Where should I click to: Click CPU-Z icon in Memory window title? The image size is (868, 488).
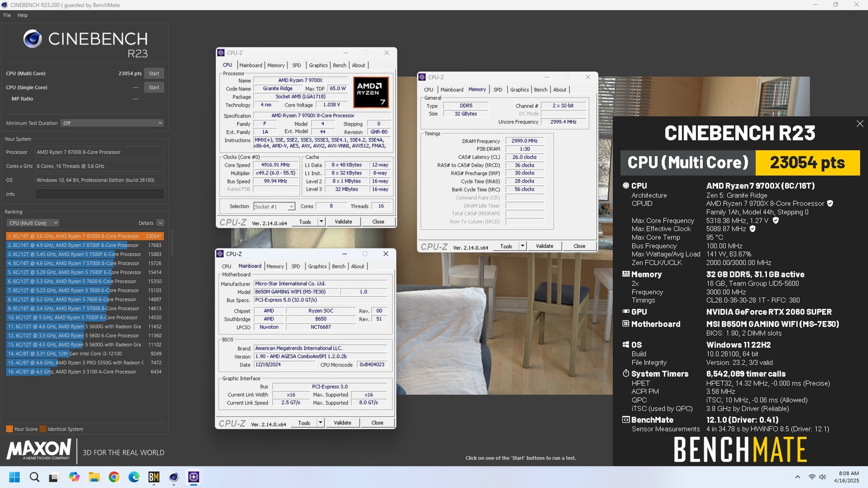coord(422,77)
